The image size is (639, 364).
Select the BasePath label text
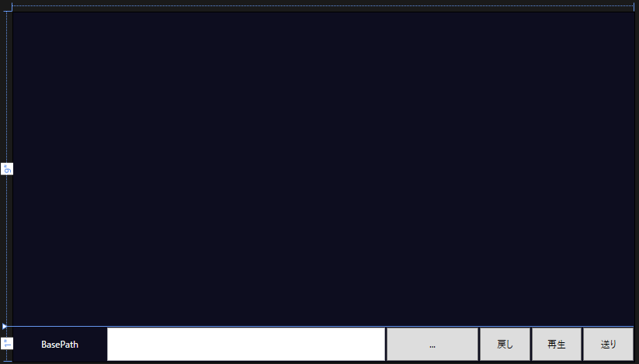[60, 345]
